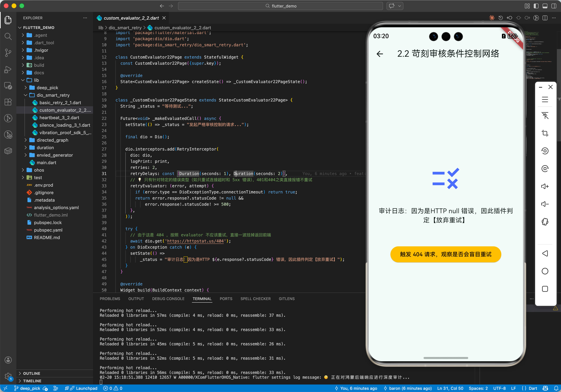Click the hot reload flame icon
Viewport: 561px width, 392px height.
pyautogui.click(x=492, y=18)
